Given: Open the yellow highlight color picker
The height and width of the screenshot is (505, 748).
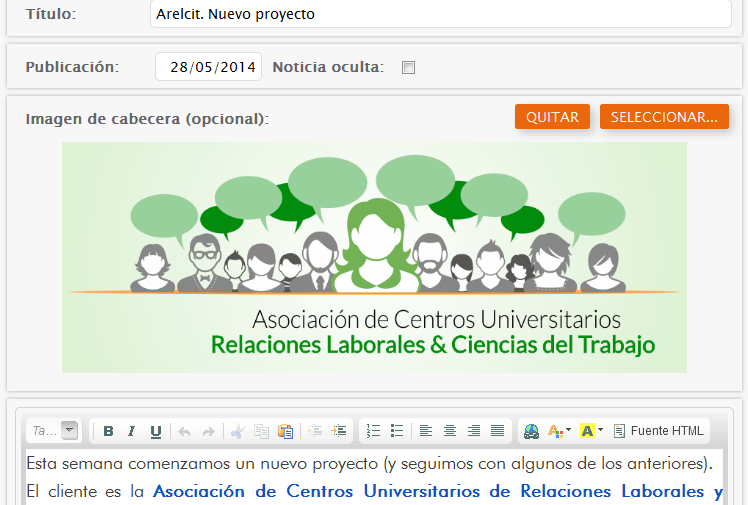Looking at the screenshot, I should click(x=591, y=431).
